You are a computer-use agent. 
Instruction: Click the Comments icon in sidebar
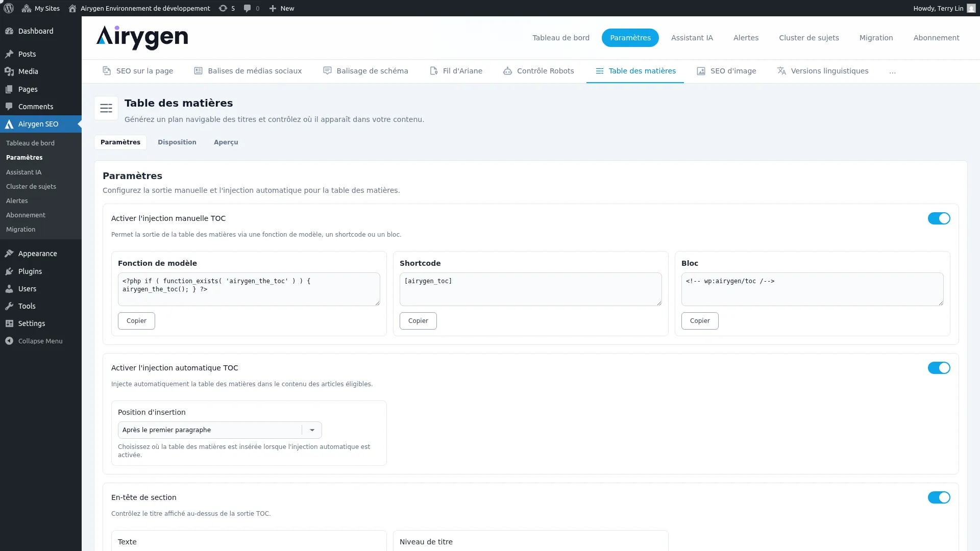(x=9, y=107)
